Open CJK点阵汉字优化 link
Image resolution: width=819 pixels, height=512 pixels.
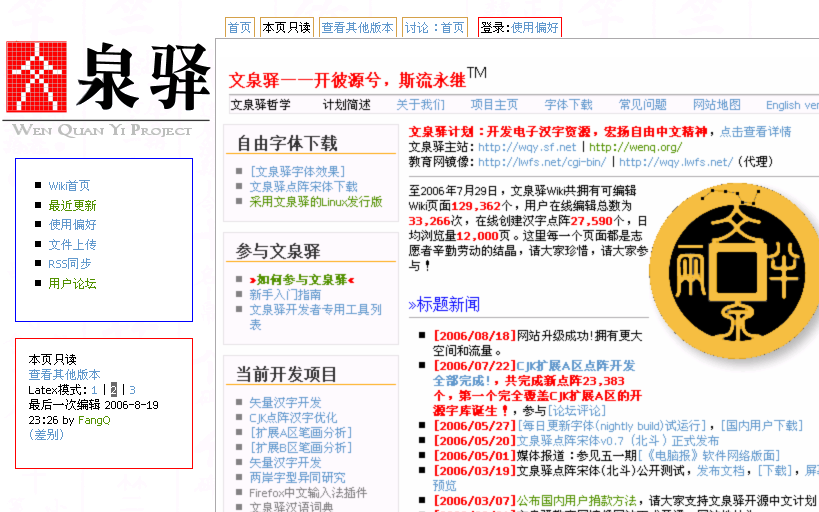coord(293,418)
